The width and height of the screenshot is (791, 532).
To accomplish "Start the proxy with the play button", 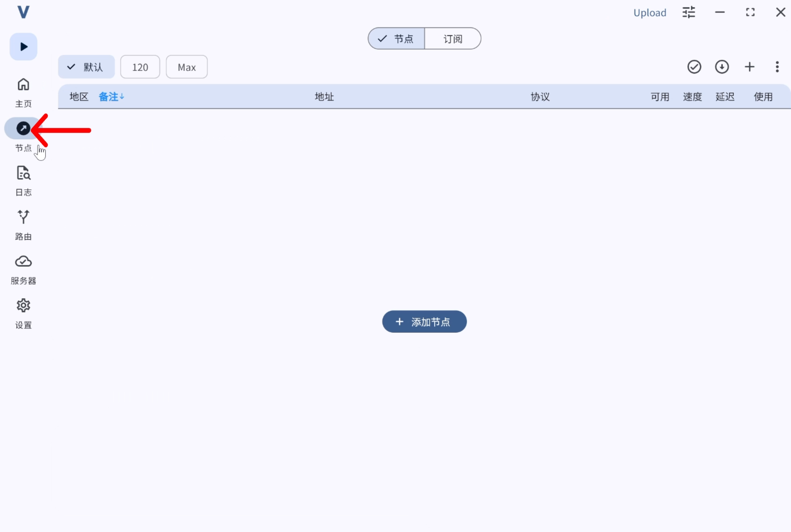I will tap(24, 47).
